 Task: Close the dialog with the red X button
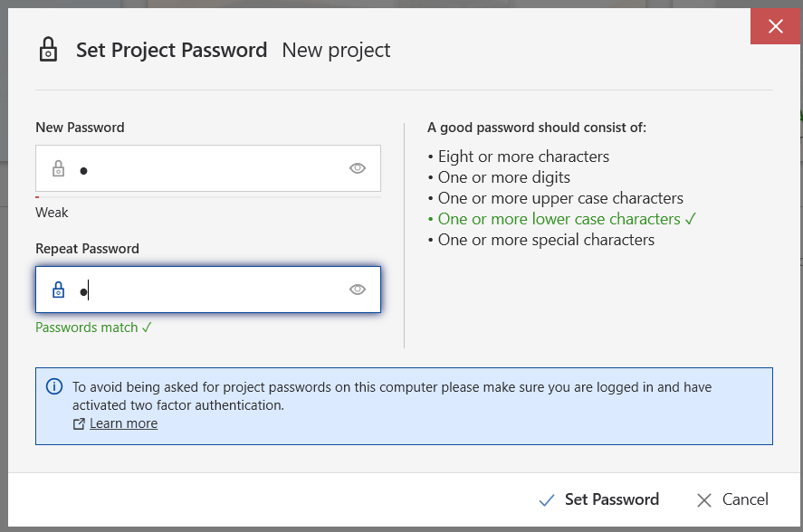point(775,26)
